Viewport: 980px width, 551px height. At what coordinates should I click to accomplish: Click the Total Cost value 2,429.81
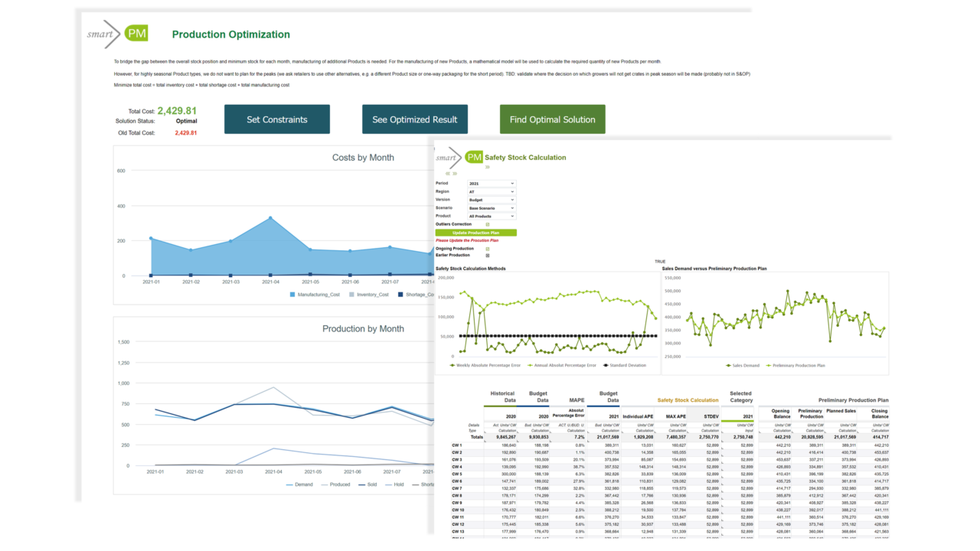point(177,110)
